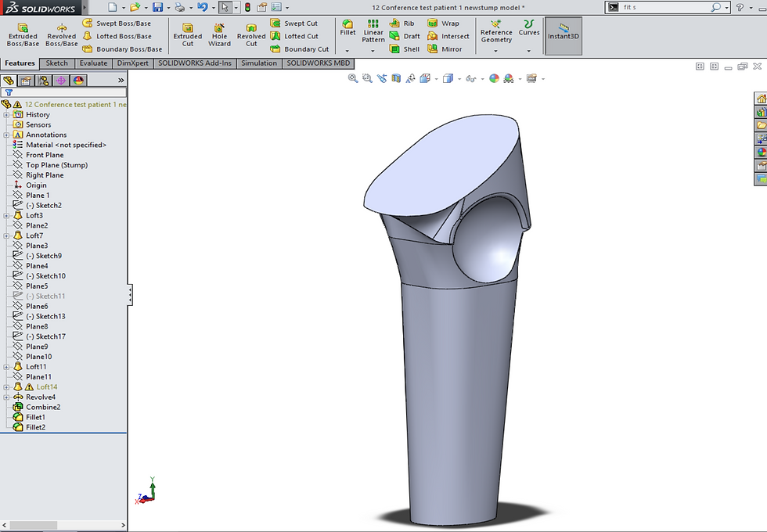767x532 pixels.
Task: Open the DisplayManager panel tab
Action: click(x=79, y=81)
